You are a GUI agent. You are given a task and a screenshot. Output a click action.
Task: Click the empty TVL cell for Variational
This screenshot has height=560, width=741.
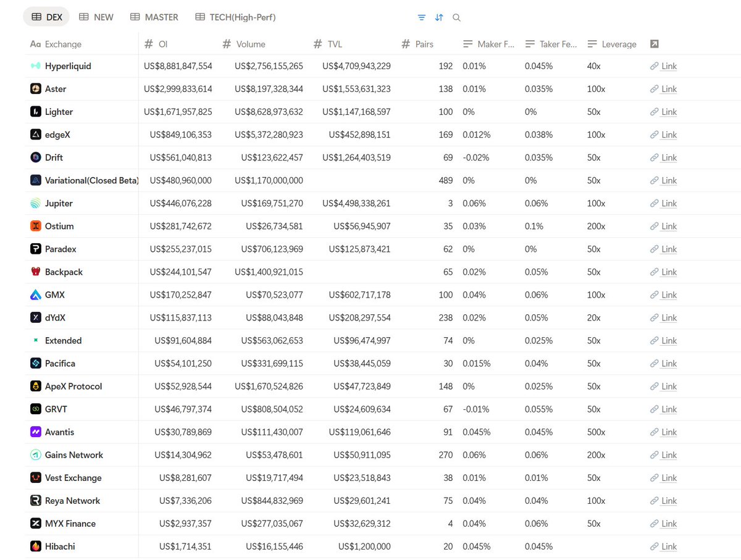[x=351, y=180]
